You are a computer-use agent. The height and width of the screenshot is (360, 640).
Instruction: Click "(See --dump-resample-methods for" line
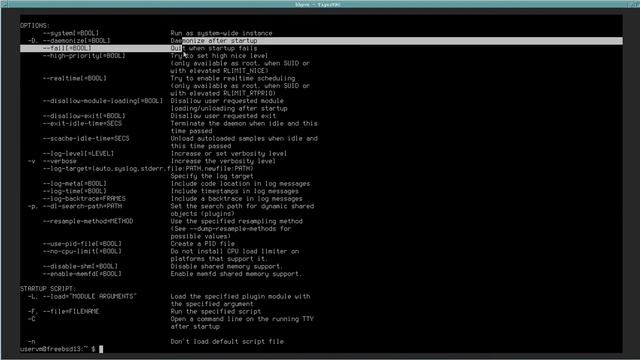point(231,229)
